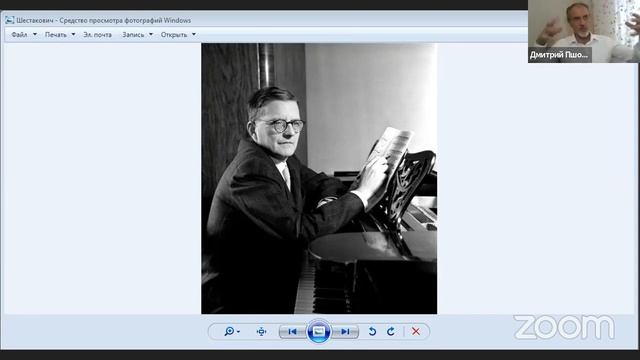Go to the previous photo
640x360 pixels.
click(x=292, y=331)
